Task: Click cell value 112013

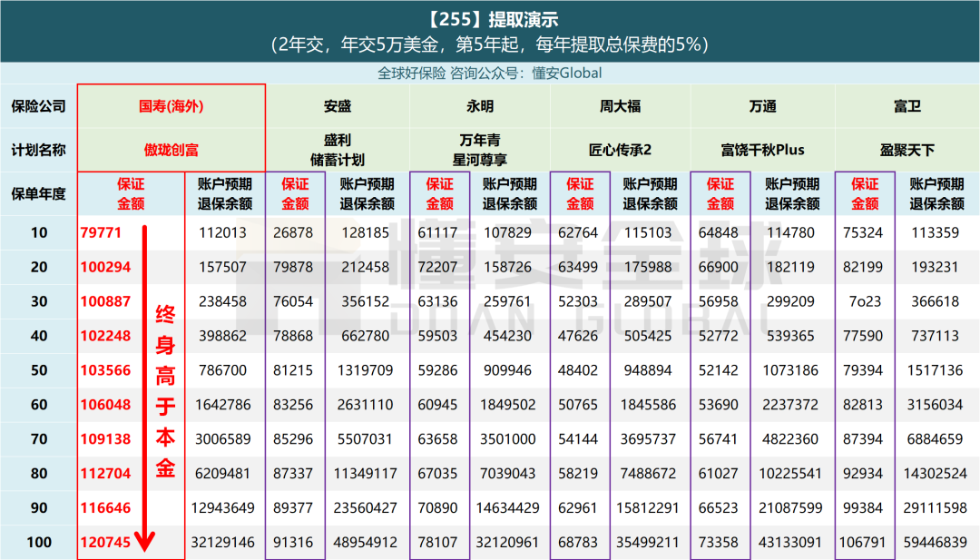Action: click(x=223, y=233)
